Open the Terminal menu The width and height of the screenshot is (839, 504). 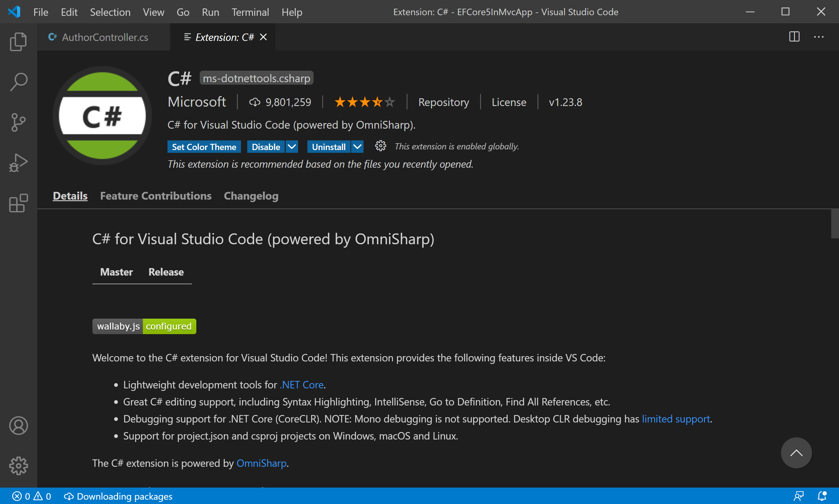coord(250,12)
